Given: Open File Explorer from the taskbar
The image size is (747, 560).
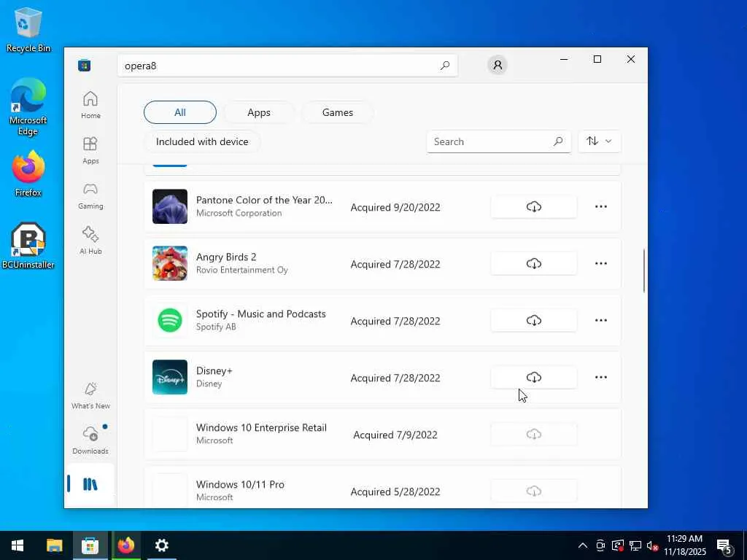Looking at the screenshot, I should pyautogui.click(x=54, y=545).
